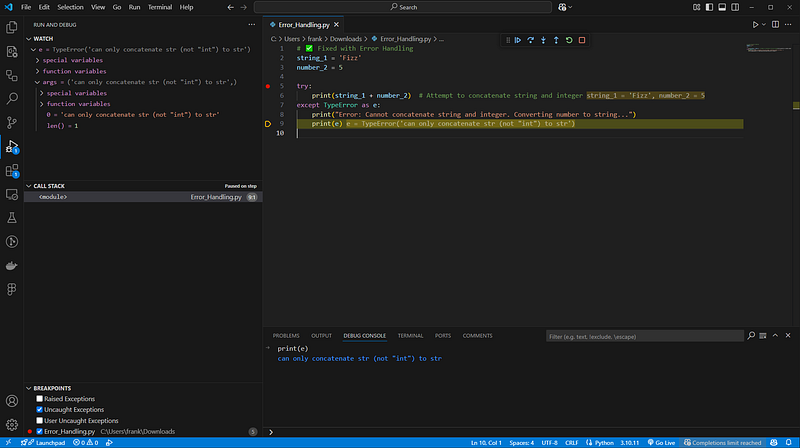The width and height of the screenshot is (800, 448).
Task: Open the Source Control view
Action: pyautogui.click(x=12, y=122)
